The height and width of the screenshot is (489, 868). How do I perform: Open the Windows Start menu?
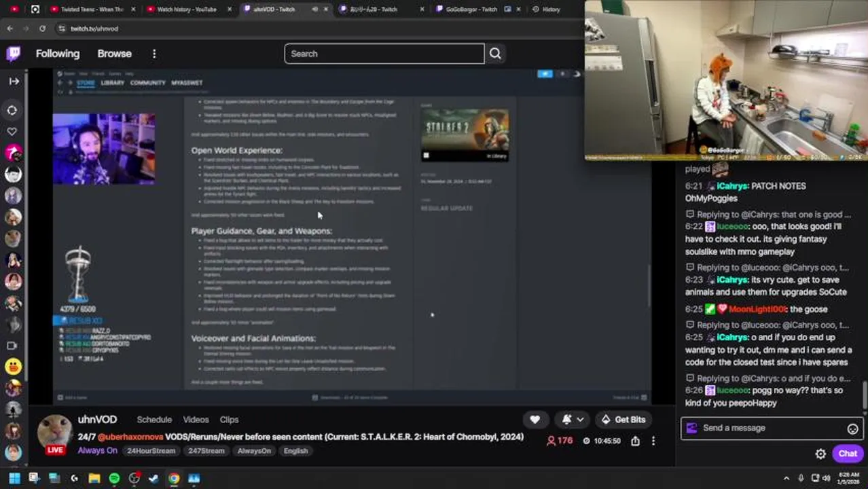[x=14, y=478]
